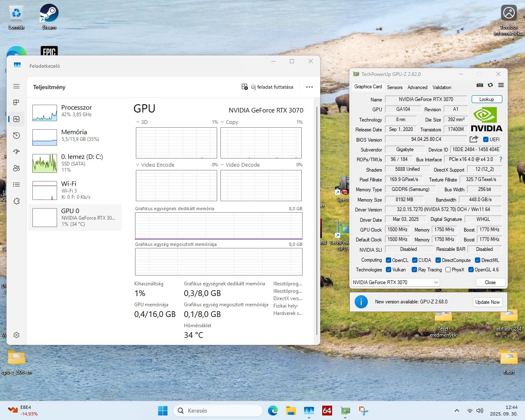Click the GPU-Z screenshot camera icon

coord(479,85)
